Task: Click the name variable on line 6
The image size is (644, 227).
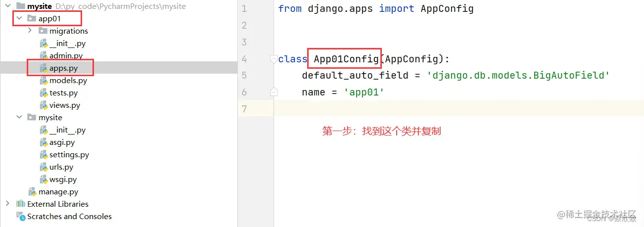Action: click(314, 92)
